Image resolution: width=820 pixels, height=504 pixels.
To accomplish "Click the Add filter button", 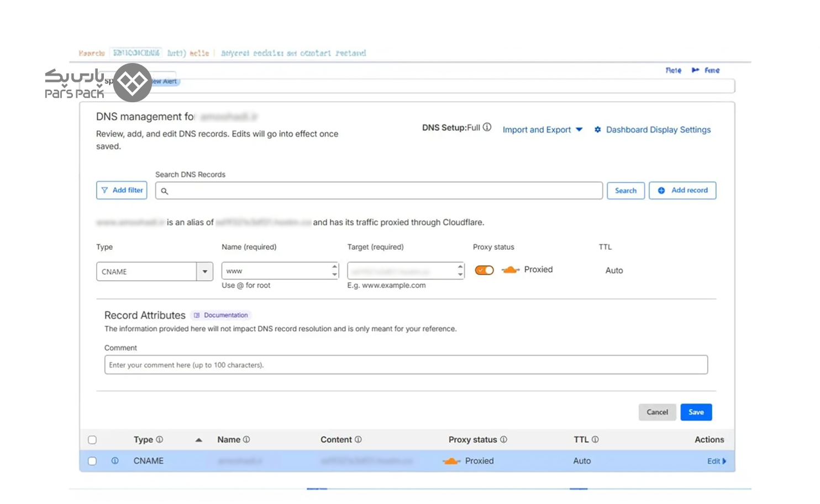I will [122, 190].
